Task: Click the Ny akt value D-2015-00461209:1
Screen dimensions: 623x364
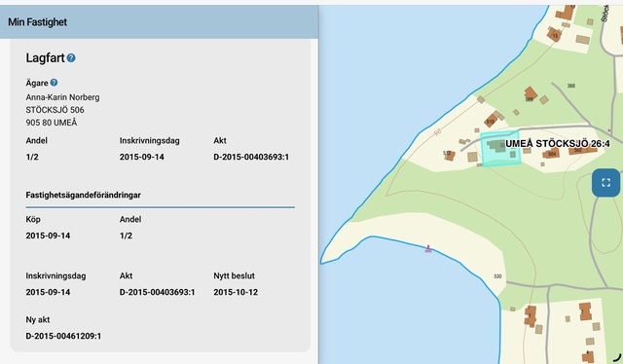Action: point(63,336)
